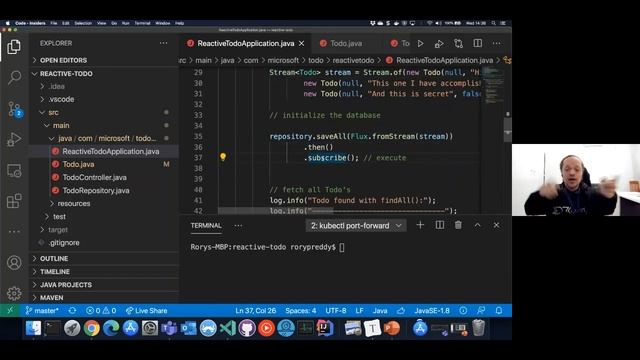Run the Java file with play icon
This screenshot has height=360, width=640.
click(420, 43)
